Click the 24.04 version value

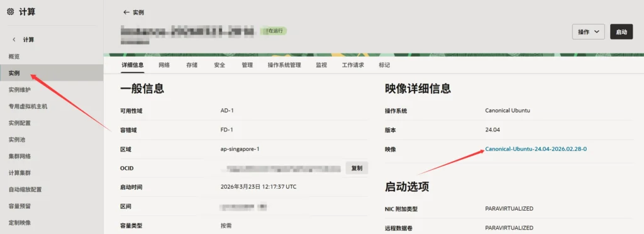[492, 130]
